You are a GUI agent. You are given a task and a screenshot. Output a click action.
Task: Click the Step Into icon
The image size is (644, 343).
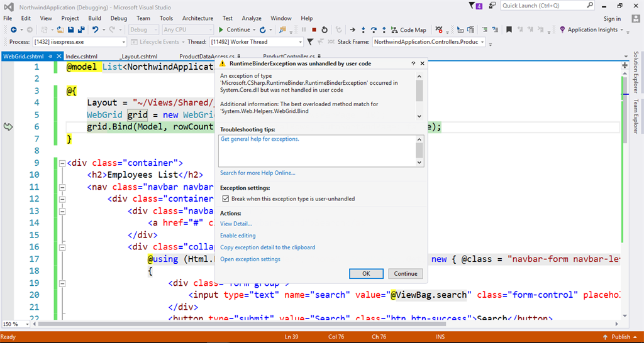coord(364,30)
